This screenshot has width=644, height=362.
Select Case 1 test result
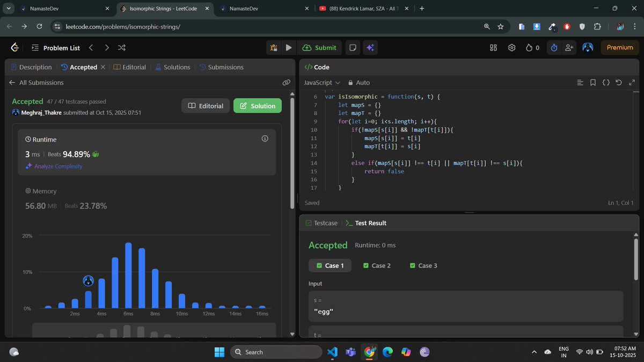330,265
